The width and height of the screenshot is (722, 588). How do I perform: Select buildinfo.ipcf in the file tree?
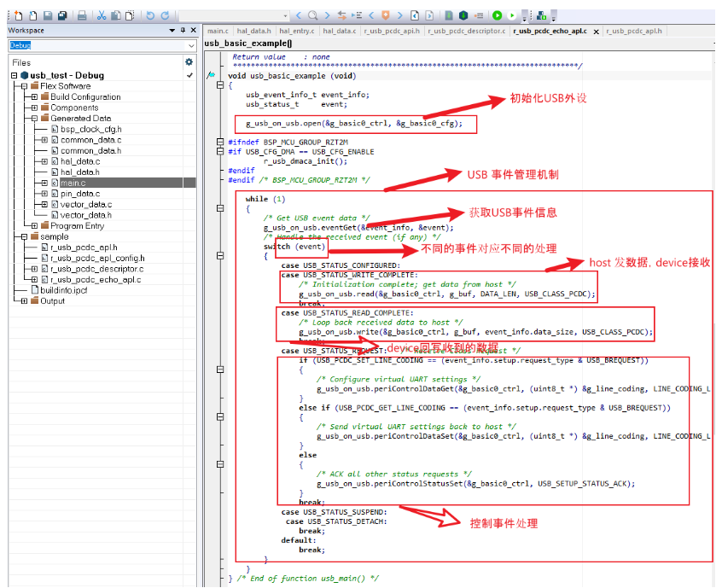coord(63,290)
